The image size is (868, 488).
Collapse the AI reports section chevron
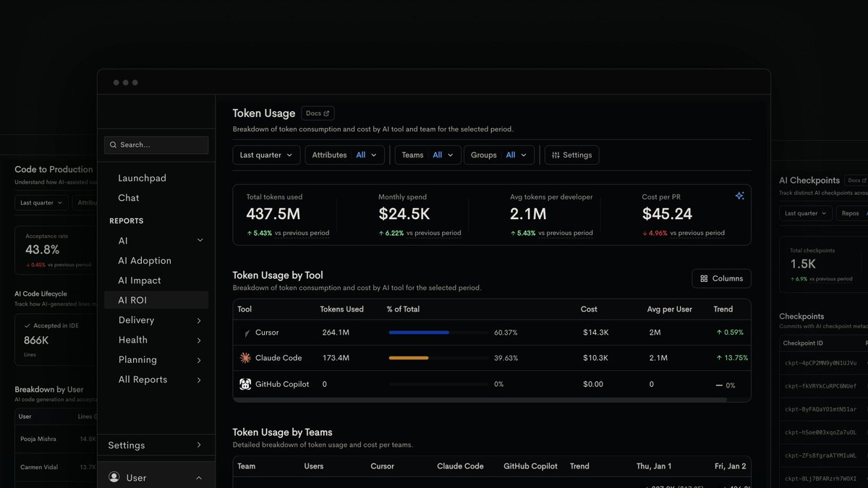pos(200,241)
